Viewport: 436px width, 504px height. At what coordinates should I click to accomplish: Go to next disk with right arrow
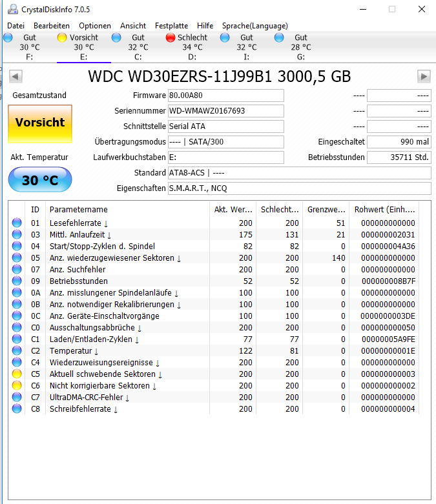tap(424, 77)
